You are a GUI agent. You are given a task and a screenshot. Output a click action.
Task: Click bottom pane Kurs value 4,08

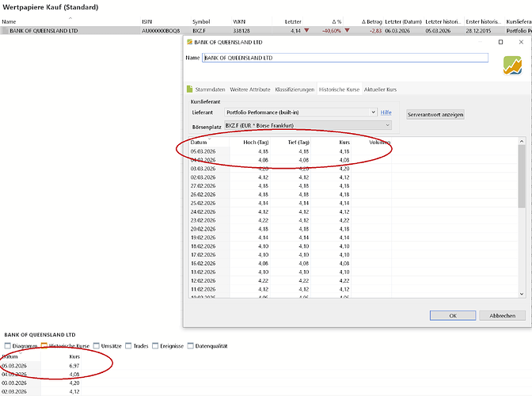coord(74,375)
